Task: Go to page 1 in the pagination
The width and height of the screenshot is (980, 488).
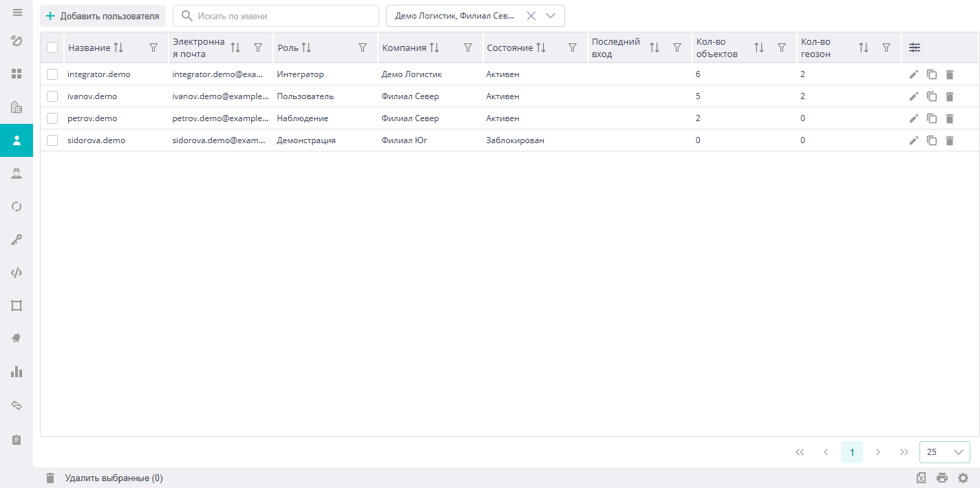Action: pyautogui.click(x=852, y=452)
